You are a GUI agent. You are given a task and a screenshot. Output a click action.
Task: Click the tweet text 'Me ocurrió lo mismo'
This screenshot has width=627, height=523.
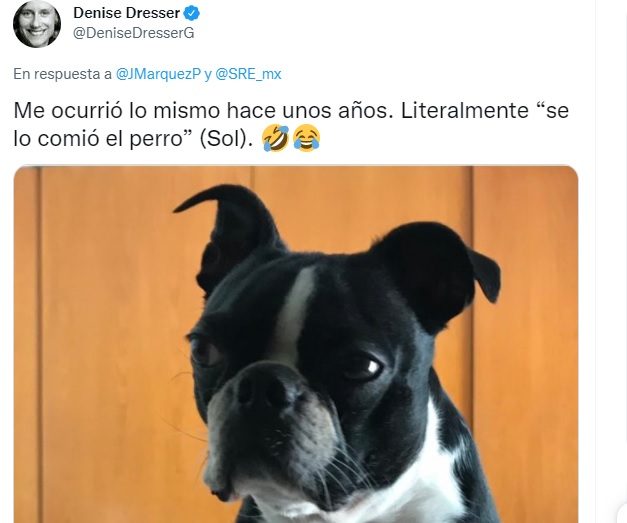point(117,110)
